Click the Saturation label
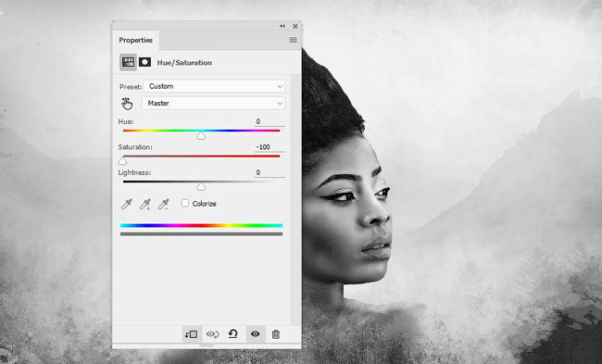Viewport: 602px width, 364px height. 135,147
